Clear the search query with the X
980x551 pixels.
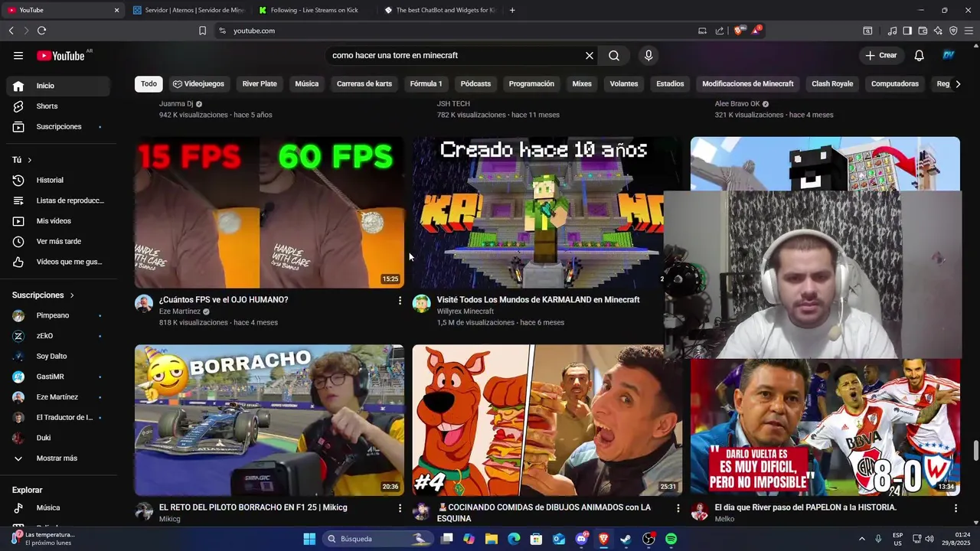click(590, 55)
